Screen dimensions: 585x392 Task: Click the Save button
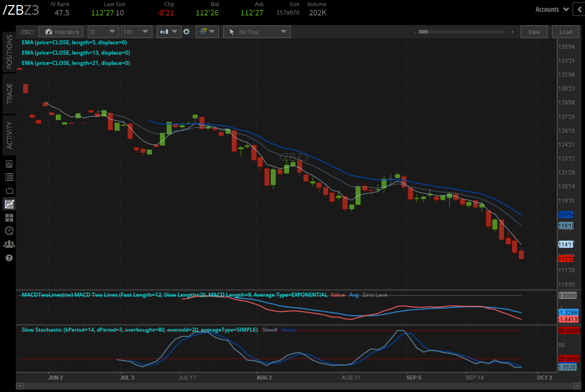[x=534, y=32]
